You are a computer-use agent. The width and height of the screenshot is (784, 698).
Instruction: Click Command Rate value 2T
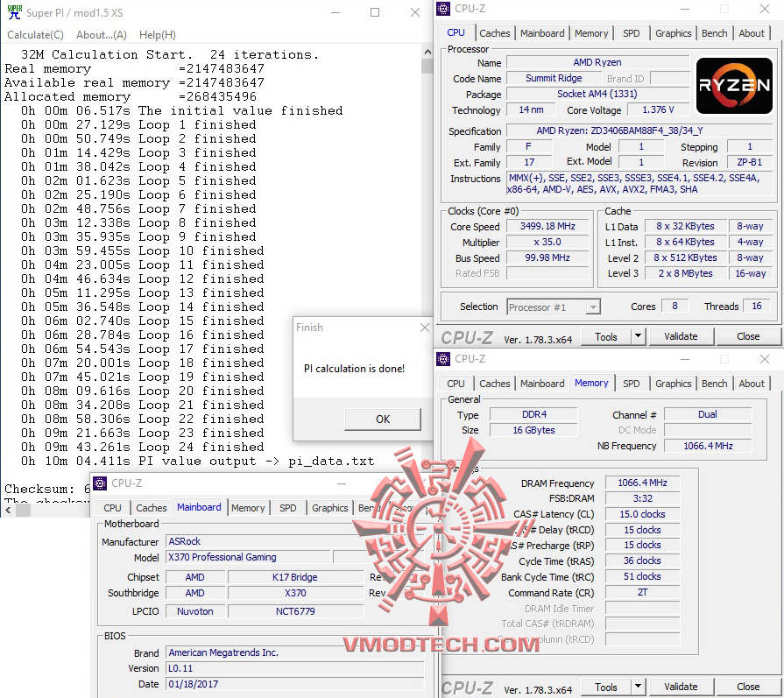[642, 592]
